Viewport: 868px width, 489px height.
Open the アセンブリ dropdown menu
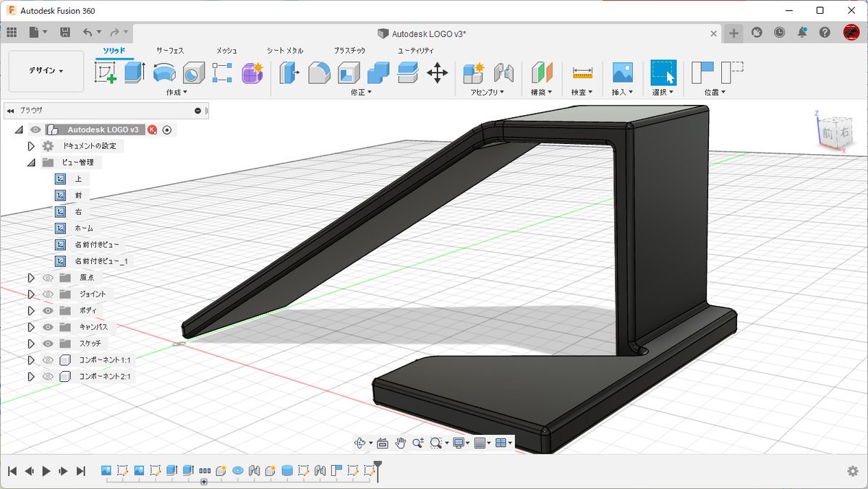[488, 93]
